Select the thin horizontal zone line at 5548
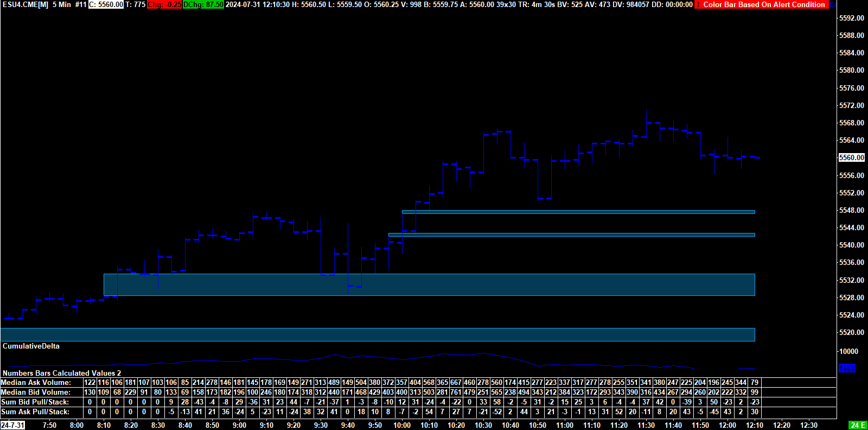The image size is (868, 430). 578,212
